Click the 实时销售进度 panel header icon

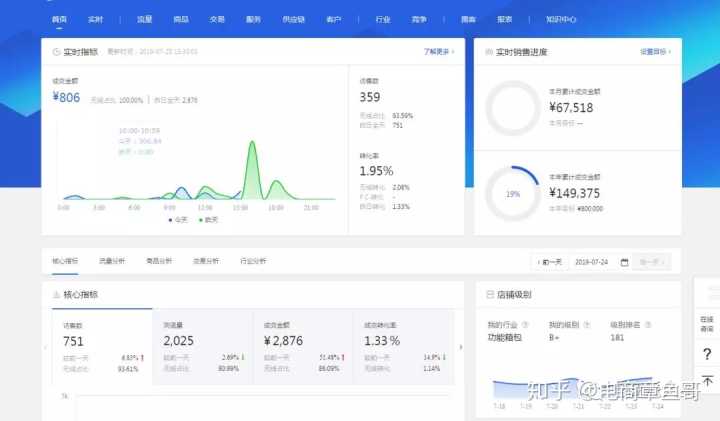[x=487, y=51]
